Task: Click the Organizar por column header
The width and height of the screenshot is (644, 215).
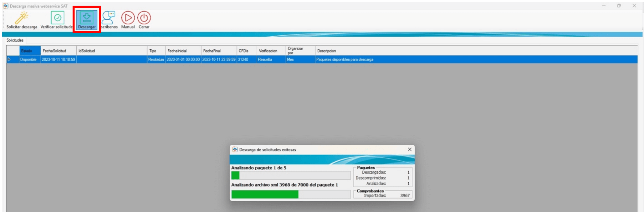Action: (x=300, y=51)
